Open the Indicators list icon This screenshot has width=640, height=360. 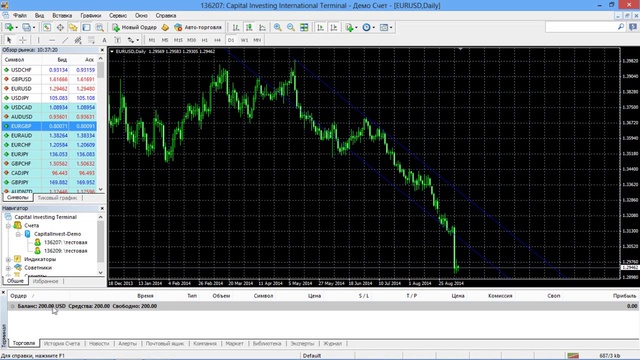click(x=349, y=27)
